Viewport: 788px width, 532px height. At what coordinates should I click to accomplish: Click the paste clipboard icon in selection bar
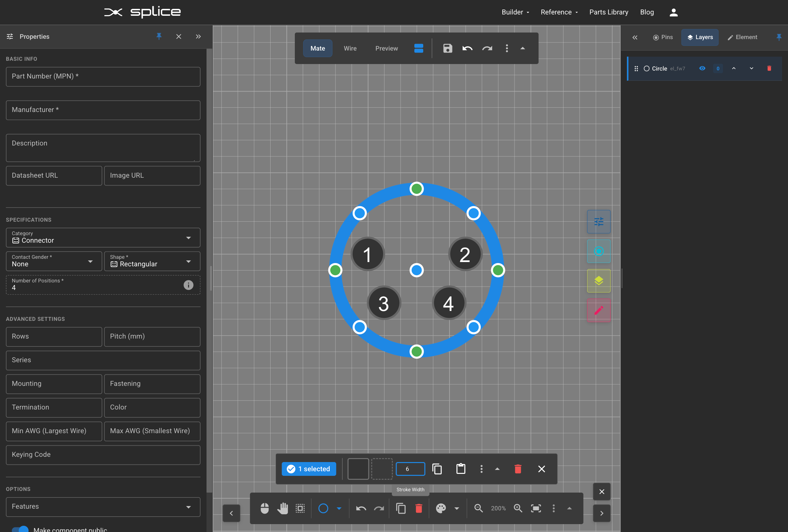coord(460,469)
